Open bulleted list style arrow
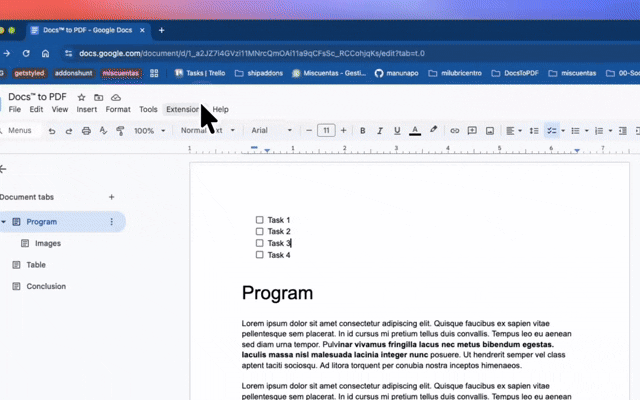The width and height of the screenshot is (640, 400). 587,131
